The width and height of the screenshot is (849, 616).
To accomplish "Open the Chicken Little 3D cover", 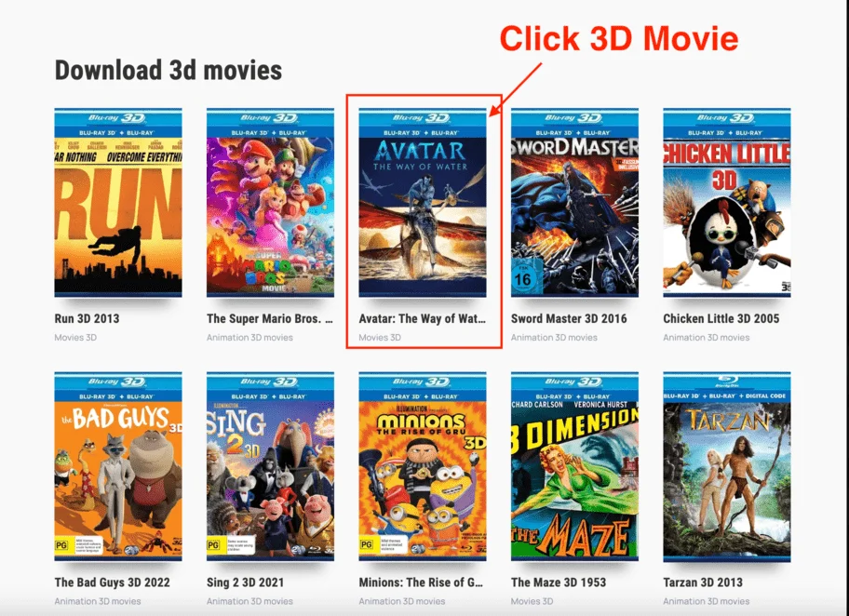I will [x=727, y=203].
